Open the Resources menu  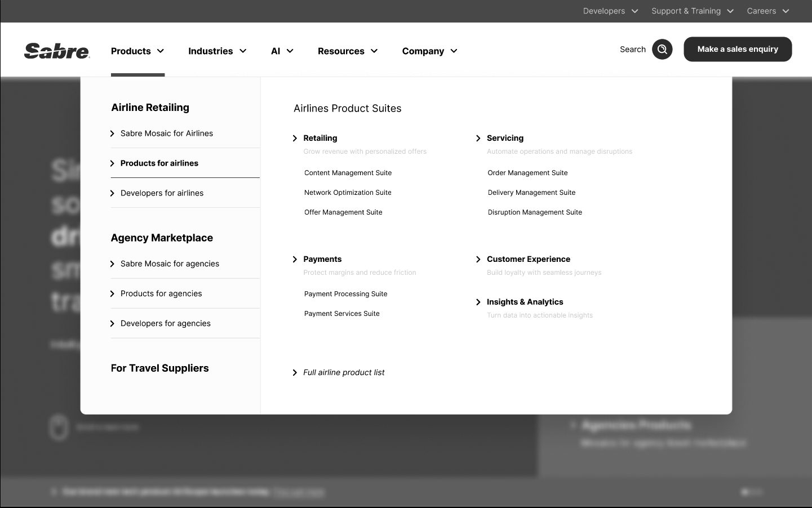click(348, 51)
